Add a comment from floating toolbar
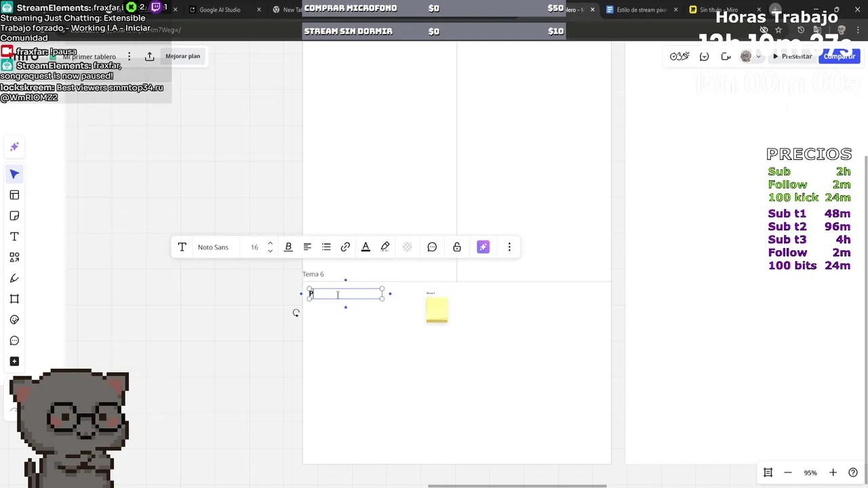This screenshot has height=488, width=868. [432, 247]
